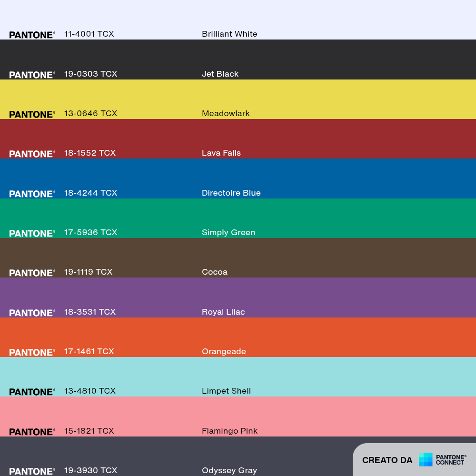Click the PANTONE logo in Flamingo Pink row
Image resolution: width=476 pixels, height=476 pixels.
click(32, 432)
